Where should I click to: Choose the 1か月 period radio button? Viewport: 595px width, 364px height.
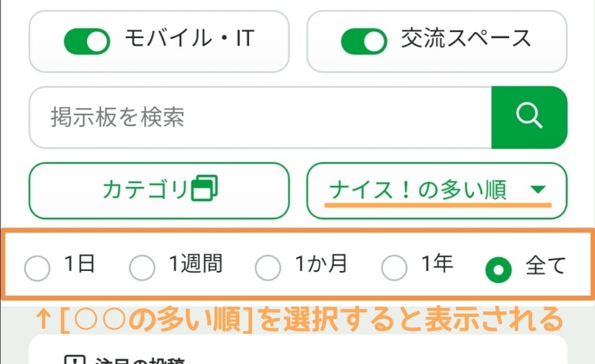coord(268,268)
